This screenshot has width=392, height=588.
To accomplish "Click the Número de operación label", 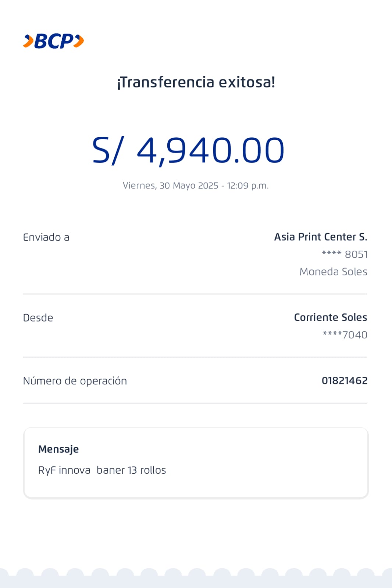I will coord(75,381).
